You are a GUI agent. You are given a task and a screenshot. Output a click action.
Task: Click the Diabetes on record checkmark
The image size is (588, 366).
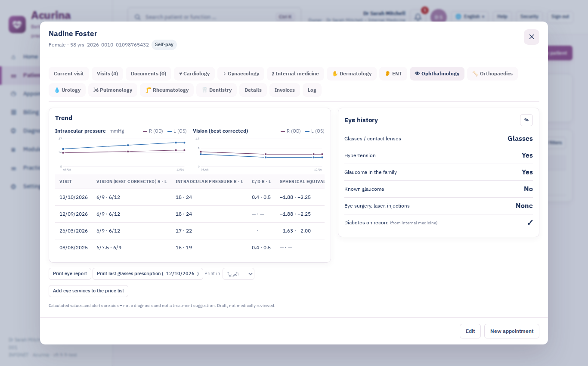tap(530, 223)
